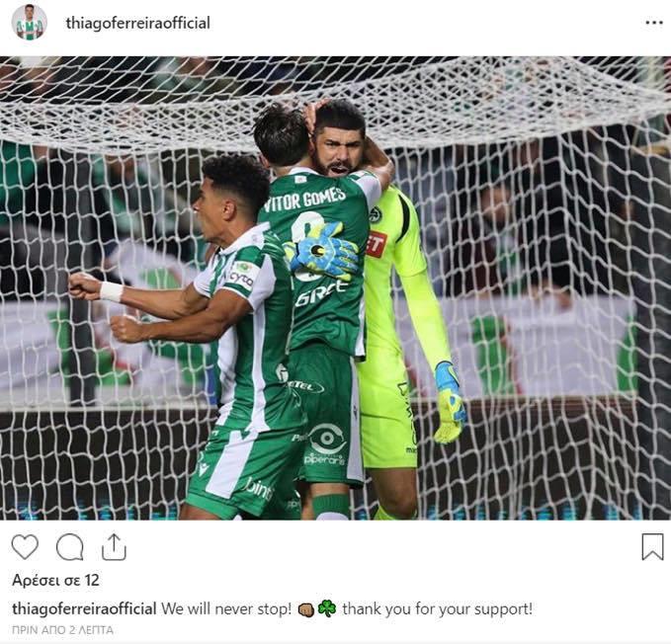Click the goalkeeper's yellow-gloved hand hanging down

coord(450,403)
